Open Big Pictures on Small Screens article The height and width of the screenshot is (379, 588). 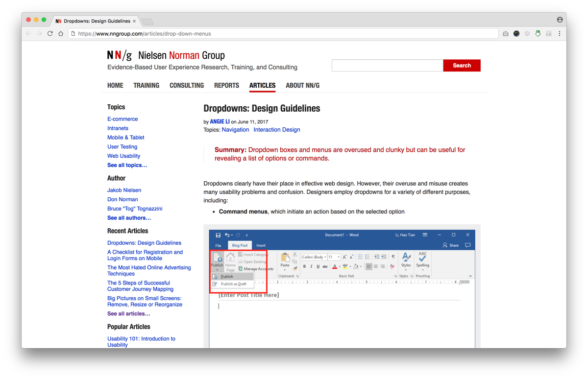point(145,301)
